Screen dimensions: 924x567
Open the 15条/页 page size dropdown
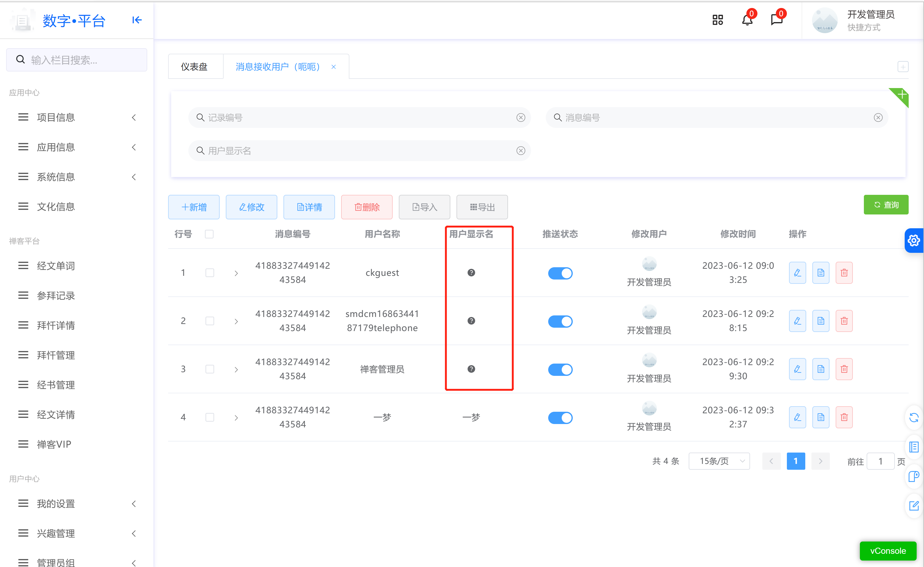coord(719,461)
